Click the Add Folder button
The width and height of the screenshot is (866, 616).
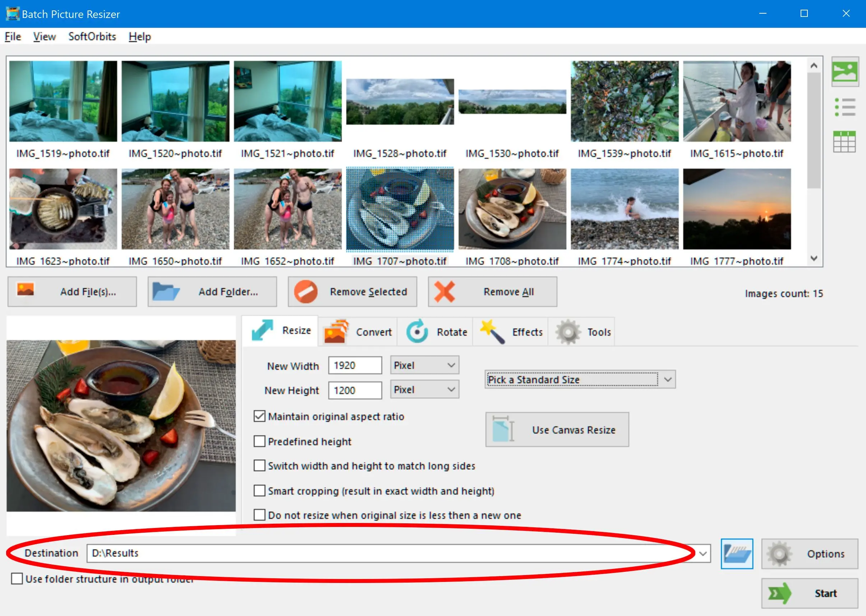click(x=212, y=292)
